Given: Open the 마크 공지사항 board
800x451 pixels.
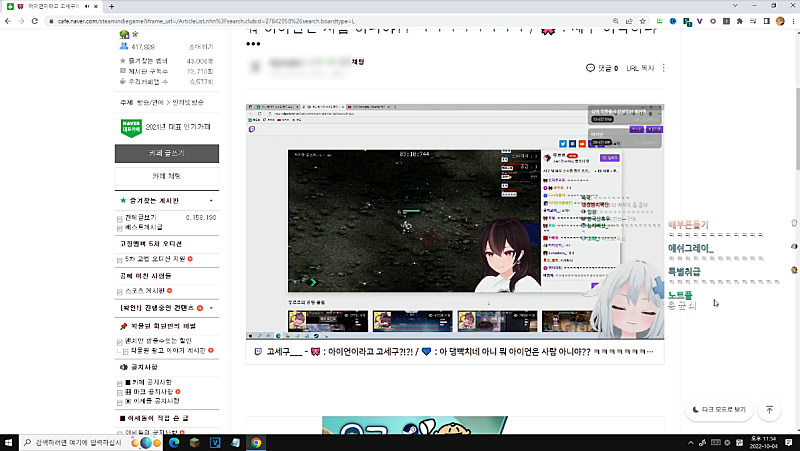Looking at the screenshot, I should pos(149,392).
